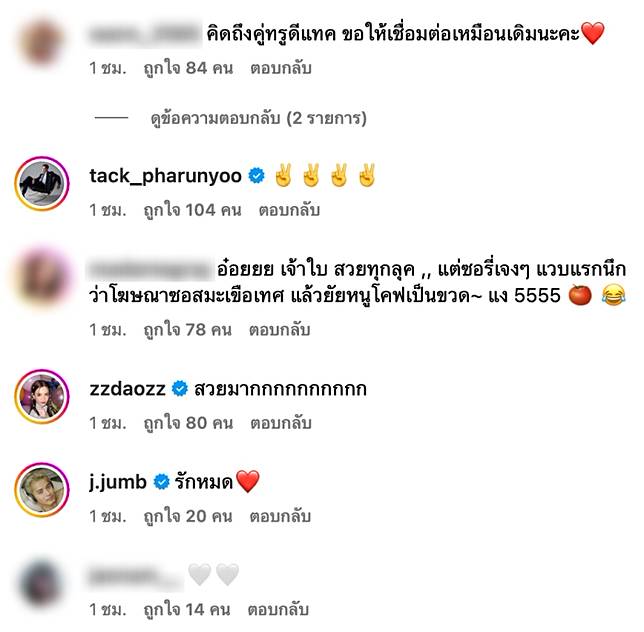Screen dimensions: 644x632
Task: Open the zzdaozz username link
Action: (128, 388)
